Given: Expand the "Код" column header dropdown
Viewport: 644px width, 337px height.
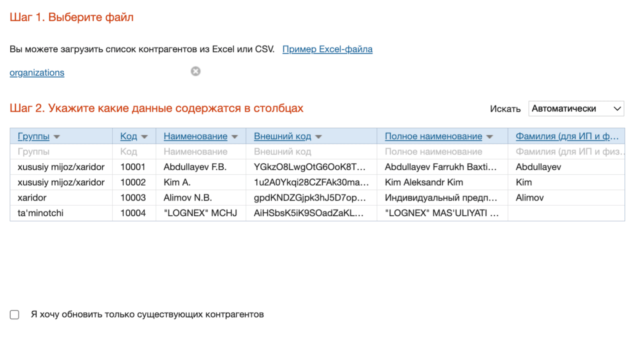Looking at the screenshot, I should click(x=144, y=136).
